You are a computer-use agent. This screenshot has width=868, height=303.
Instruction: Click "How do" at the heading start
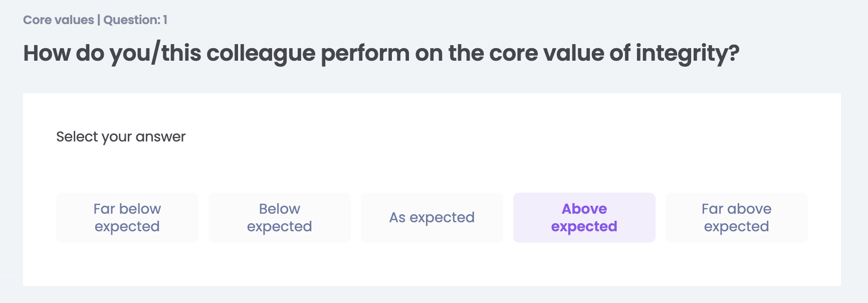click(64, 54)
